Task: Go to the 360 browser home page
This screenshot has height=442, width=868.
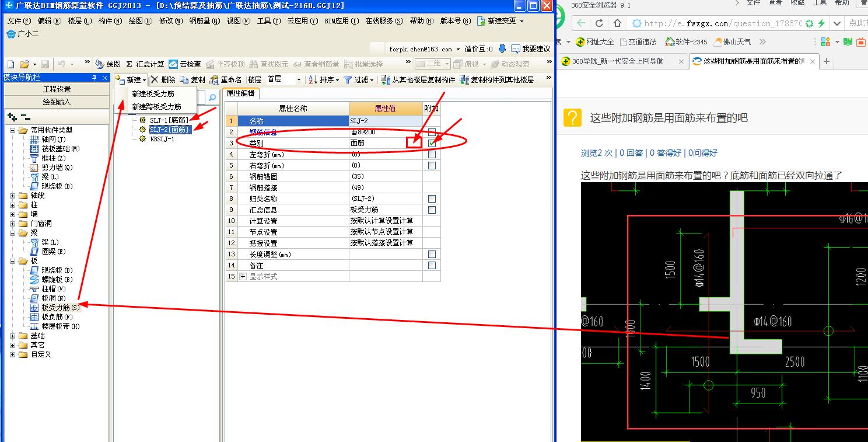Action: click(618, 23)
